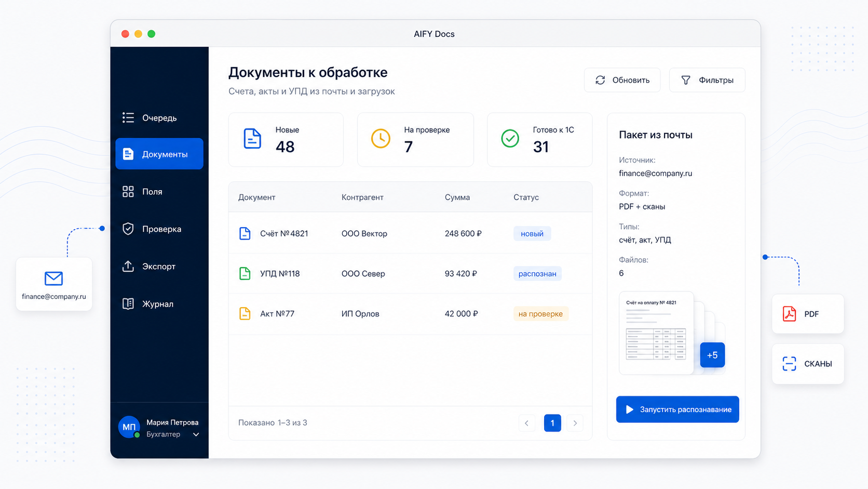This screenshot has width=868, height=489.
Task: Click the orange document icon for Акт №77
Action: 245,313
